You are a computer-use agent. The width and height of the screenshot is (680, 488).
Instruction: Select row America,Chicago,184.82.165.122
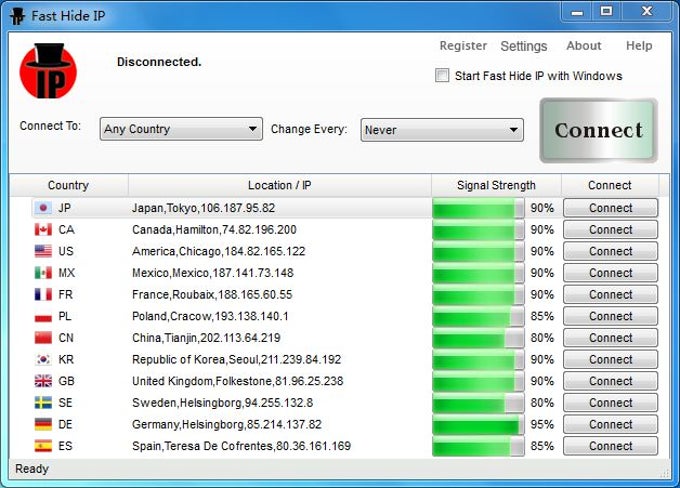219,251
